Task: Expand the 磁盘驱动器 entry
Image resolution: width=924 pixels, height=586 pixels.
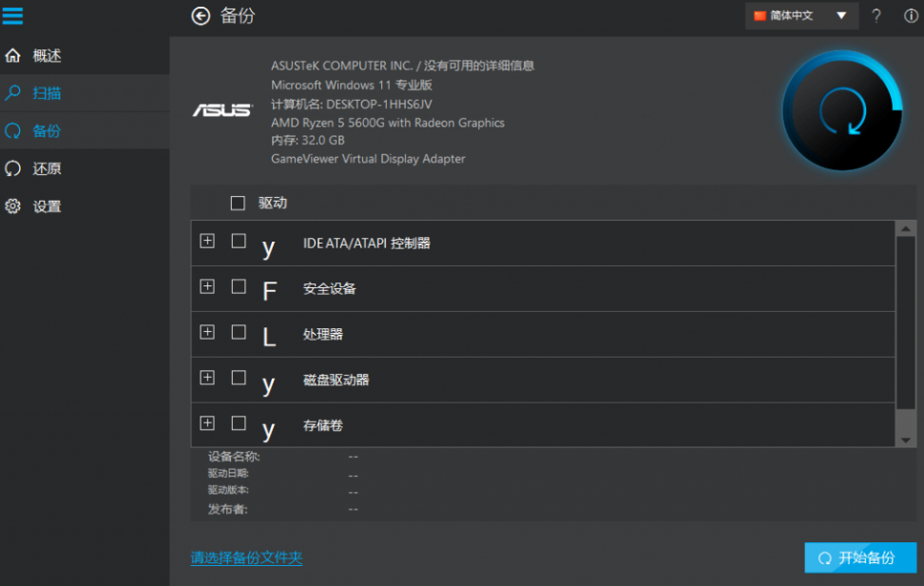Action: point(207,378)
